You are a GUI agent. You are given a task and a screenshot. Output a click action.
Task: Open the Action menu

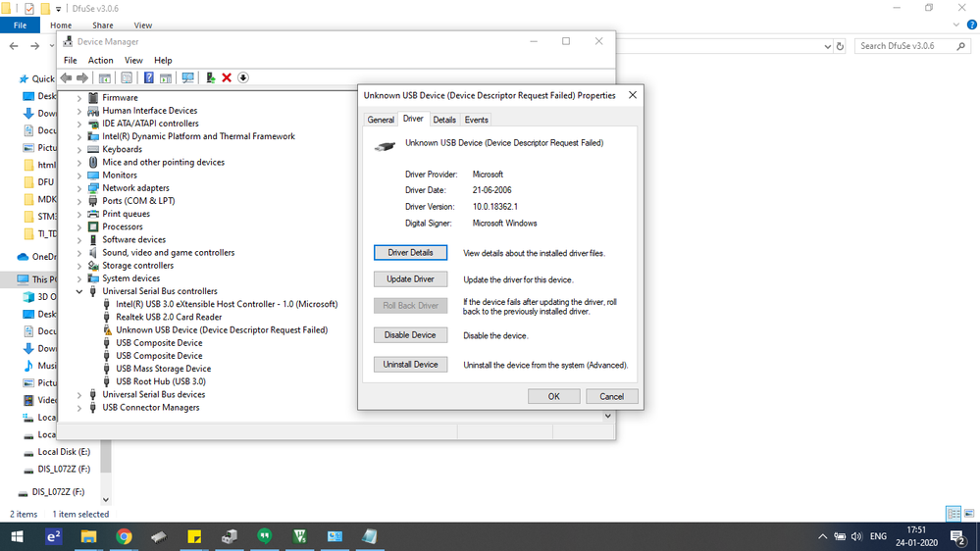(101, 61)
